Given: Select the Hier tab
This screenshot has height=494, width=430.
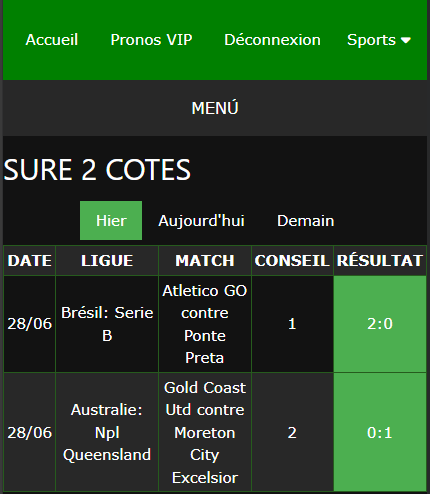Looking at the screenshot, I should pyautogui.click(x=111, y=221).
